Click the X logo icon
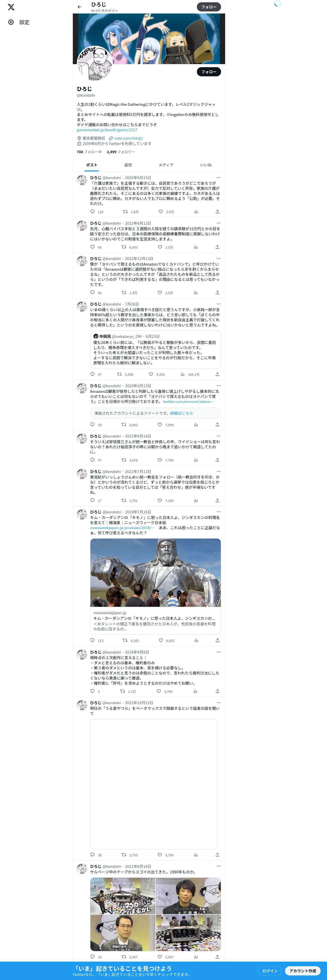This screenshot has height=980, width=327. 11,7
